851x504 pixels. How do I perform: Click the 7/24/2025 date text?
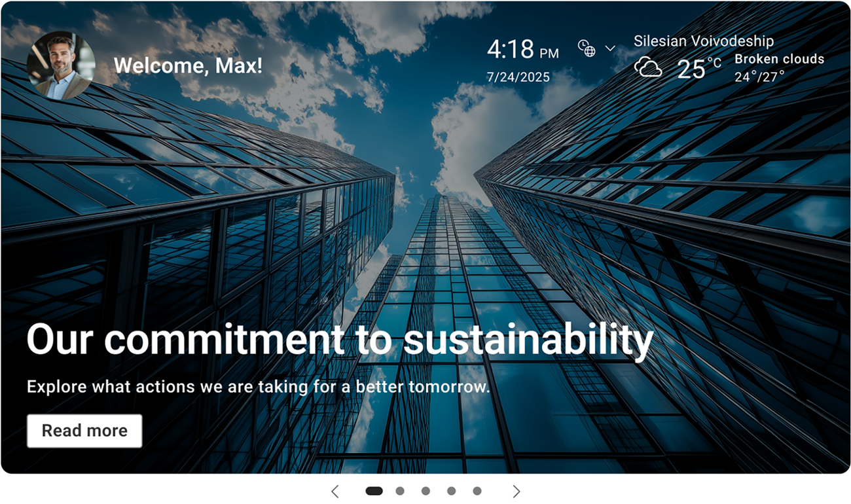coord(518,77)
